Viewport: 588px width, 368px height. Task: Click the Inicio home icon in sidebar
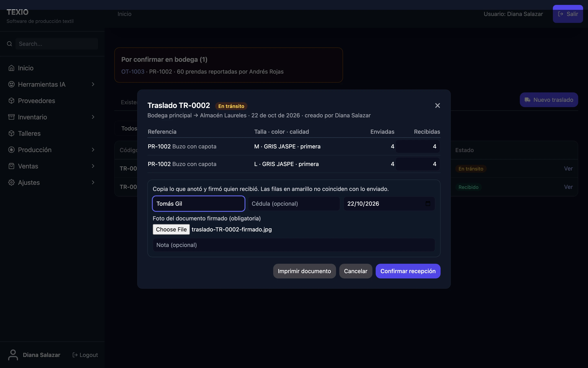tap(11, 68)
